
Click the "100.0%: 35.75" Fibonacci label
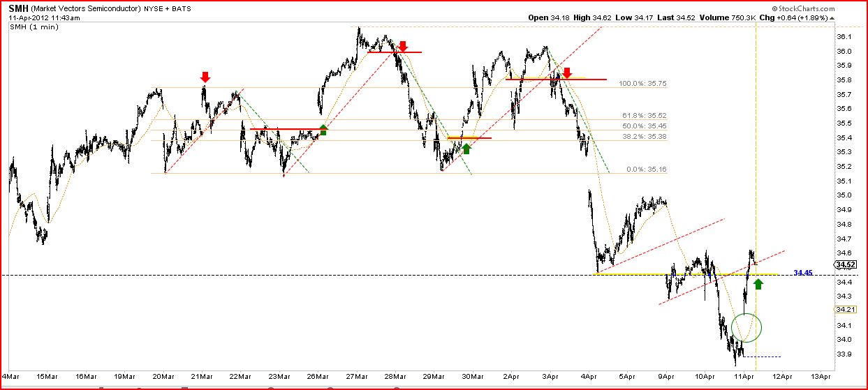(x=642, y=83)
